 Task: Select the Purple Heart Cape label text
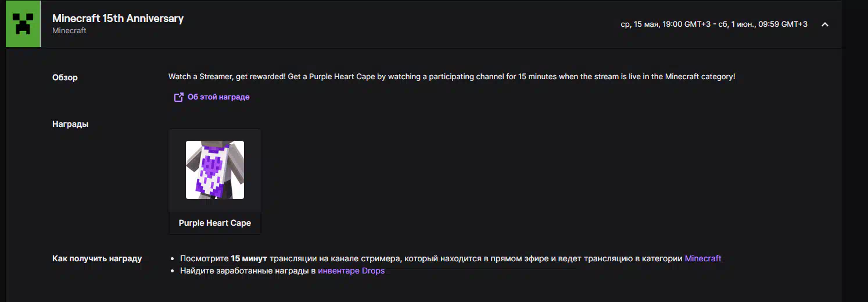coord(215,223)
